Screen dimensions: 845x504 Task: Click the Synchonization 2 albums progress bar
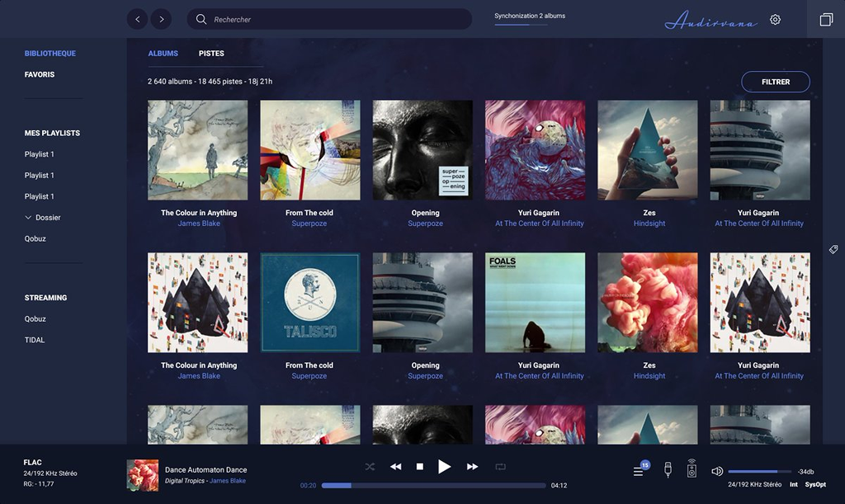pyautogui.click(x=521, y=25)
